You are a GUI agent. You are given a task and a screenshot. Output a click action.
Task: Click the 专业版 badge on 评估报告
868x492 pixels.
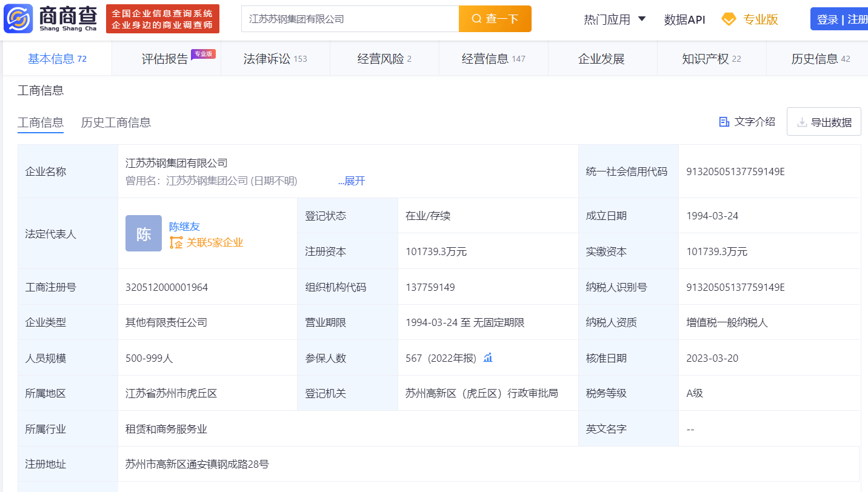click(x=203, y=53)
